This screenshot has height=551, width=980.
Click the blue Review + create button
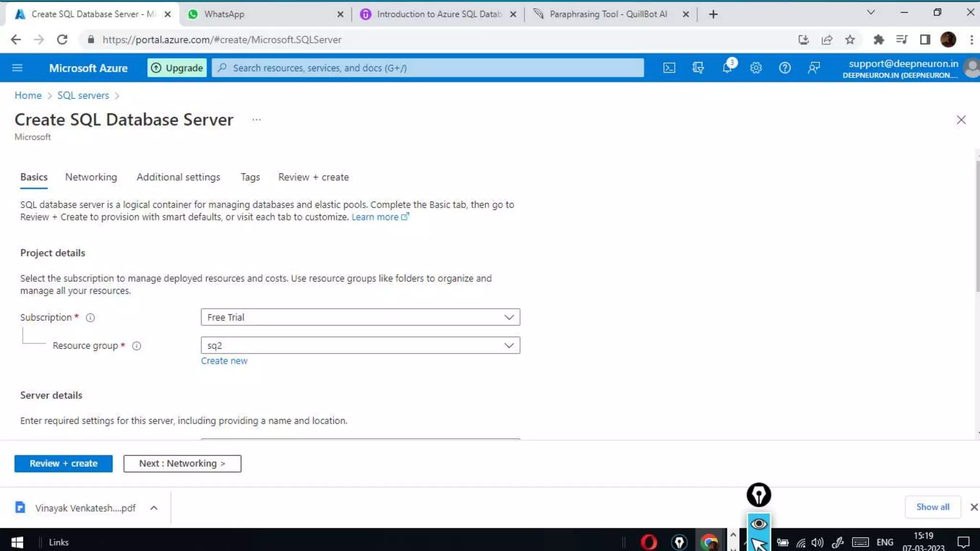click(63, 463)
